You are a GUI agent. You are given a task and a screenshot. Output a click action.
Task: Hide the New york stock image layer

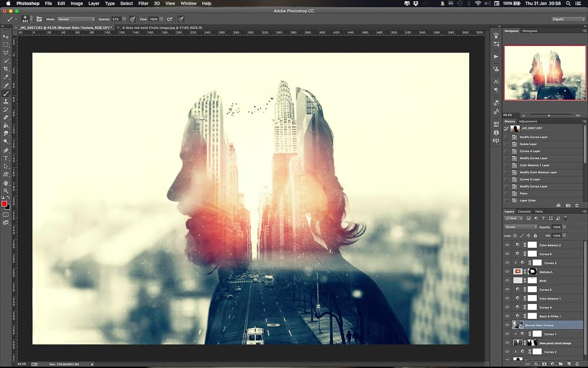(507, 343)
